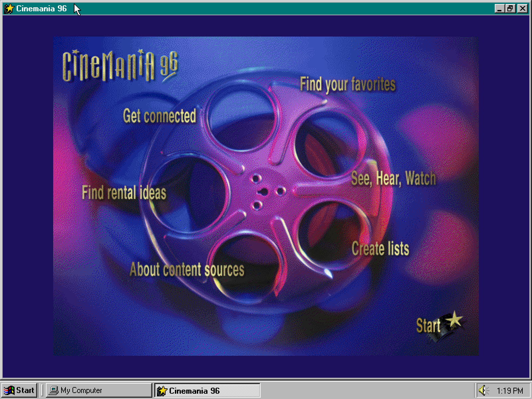
Task: Open the Windows Start menu on taskbar
Action: [19, 390]
